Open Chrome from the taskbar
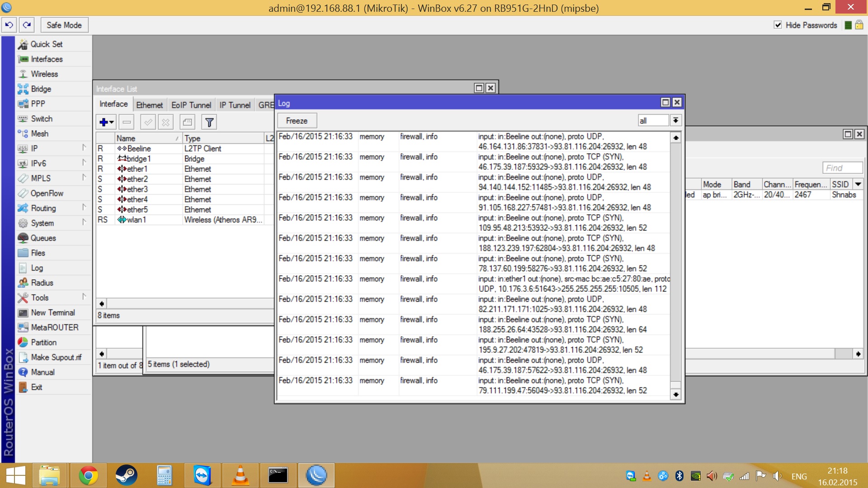Viewport: 868px width, 488px height. point(88,476)
